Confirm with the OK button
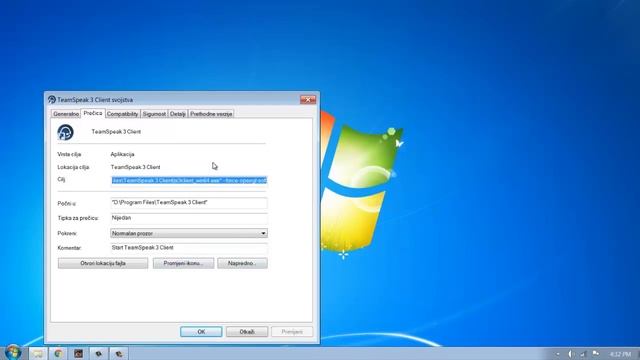Screen dimensions: 640x360 click(201, 332)
